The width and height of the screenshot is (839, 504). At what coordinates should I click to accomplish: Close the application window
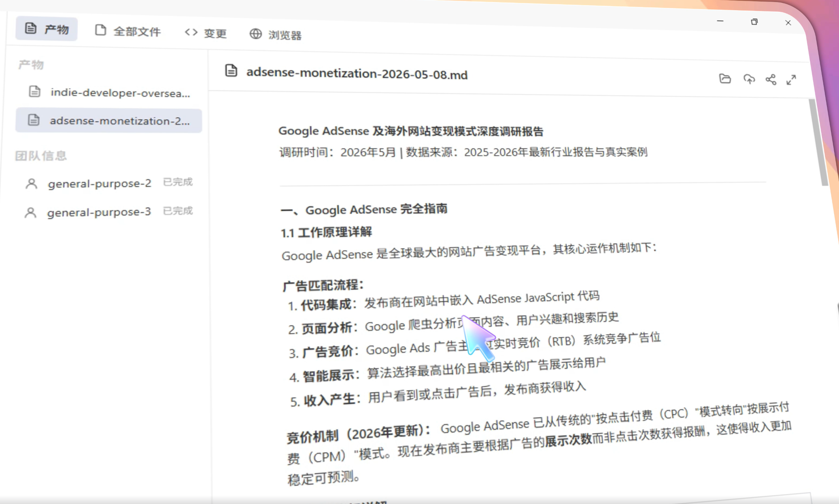(788, 23)
